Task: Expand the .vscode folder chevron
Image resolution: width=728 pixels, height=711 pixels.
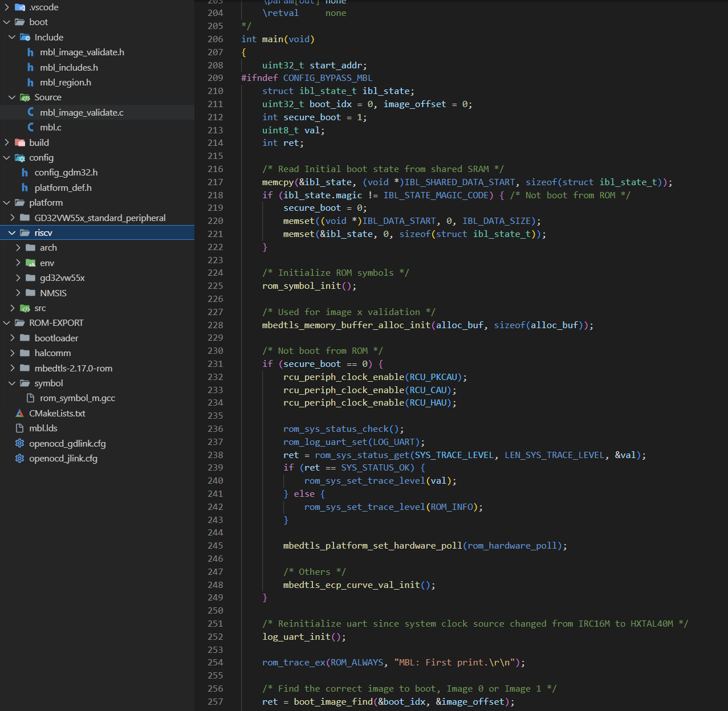Action: (7, 7)
